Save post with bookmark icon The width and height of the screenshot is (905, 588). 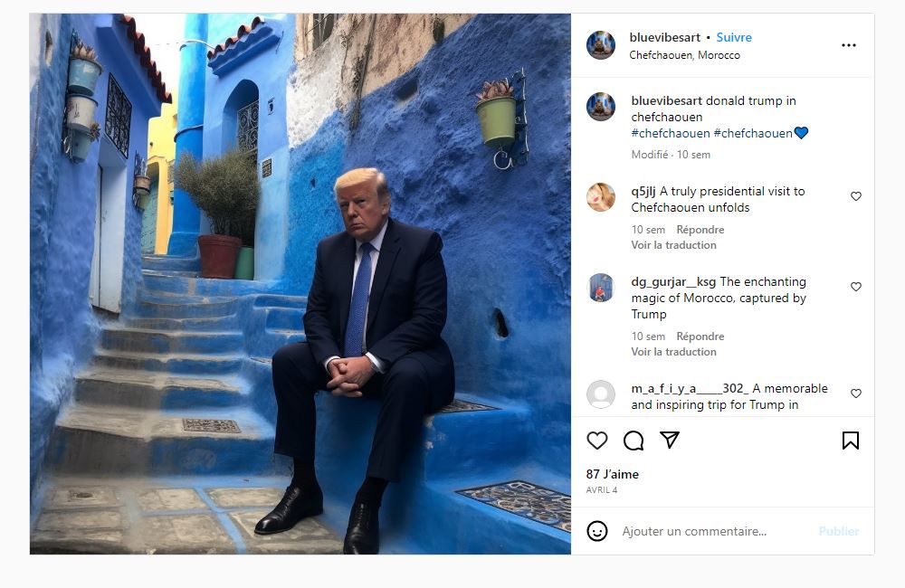point(850,441)
